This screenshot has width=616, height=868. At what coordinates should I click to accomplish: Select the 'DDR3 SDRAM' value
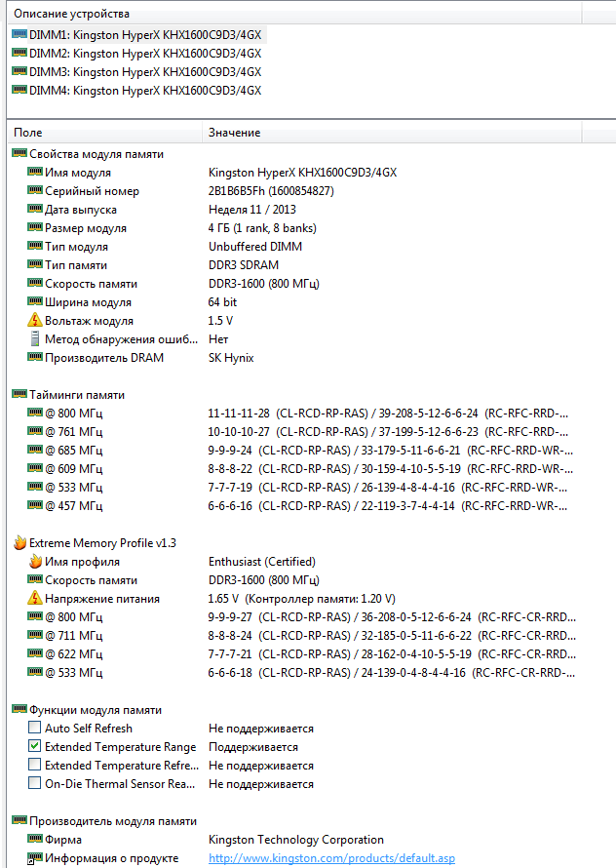(x=244, y=265)
